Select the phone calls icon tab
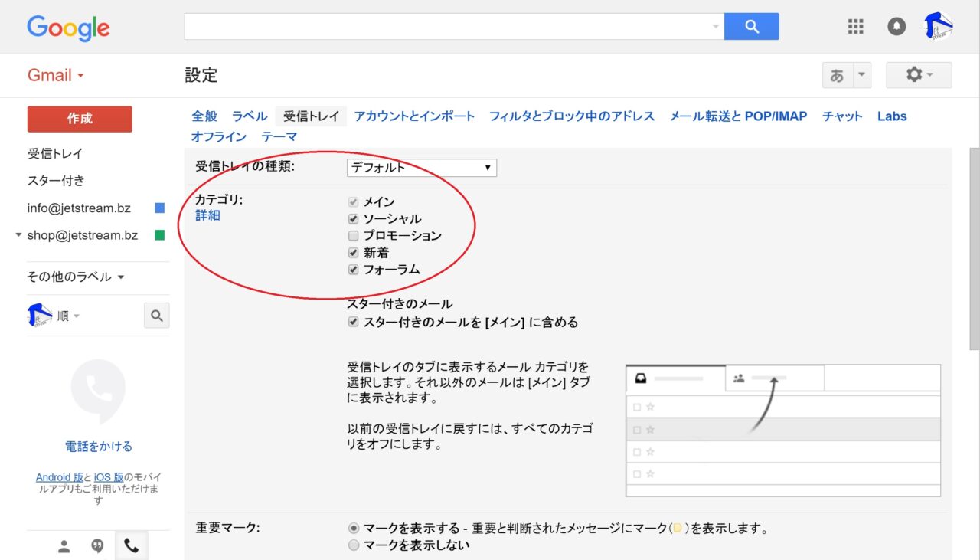The height and width of the screenshot is (560, 980). pos(131,546)
